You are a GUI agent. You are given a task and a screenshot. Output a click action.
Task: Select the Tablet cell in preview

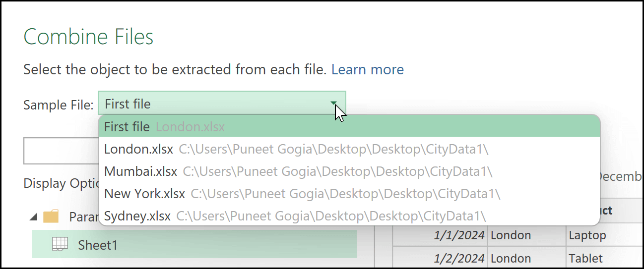point(586,258)
